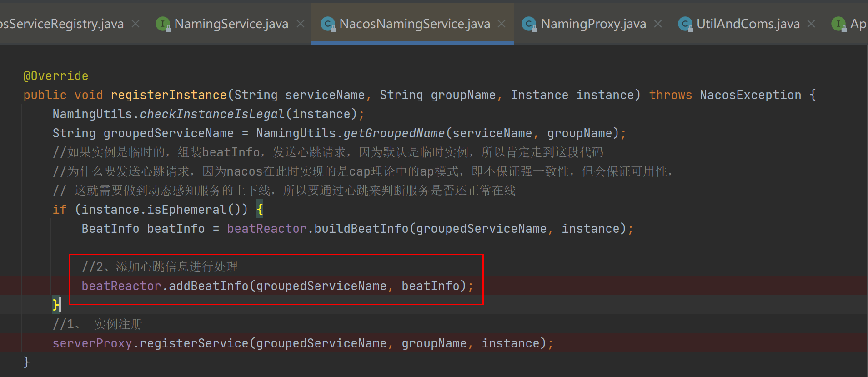Click the final closing brace of the method
The width and height of the screenshot is (868, 377).
click(x=26, y=362)
